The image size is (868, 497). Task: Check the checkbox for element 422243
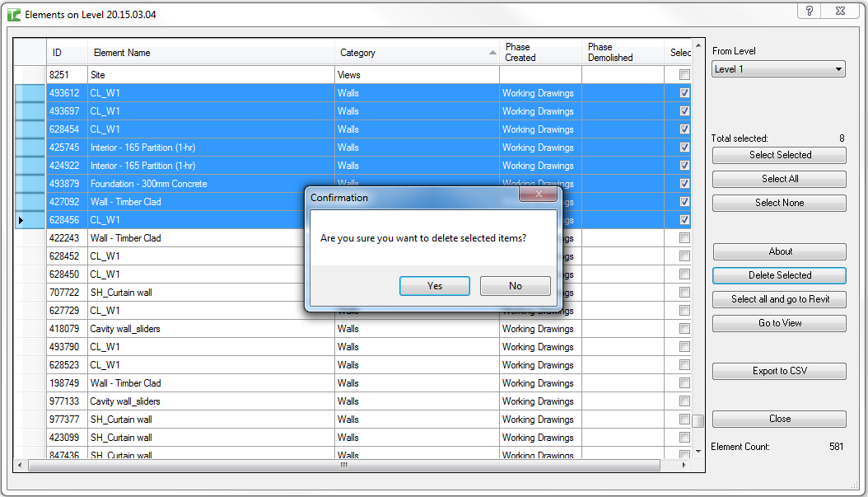point(684,238)
